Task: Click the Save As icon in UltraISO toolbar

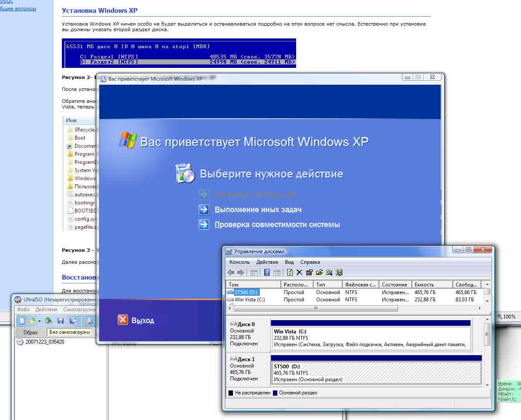Action: (x=73, y=321)
